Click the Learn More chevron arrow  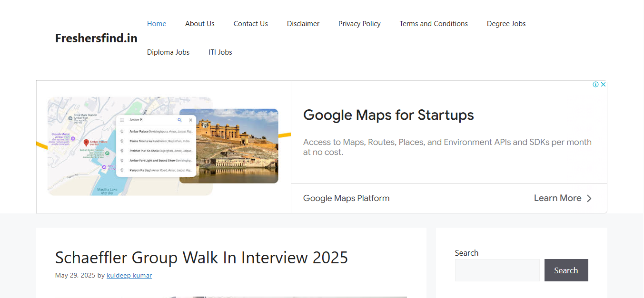click(x=589, y=199)
